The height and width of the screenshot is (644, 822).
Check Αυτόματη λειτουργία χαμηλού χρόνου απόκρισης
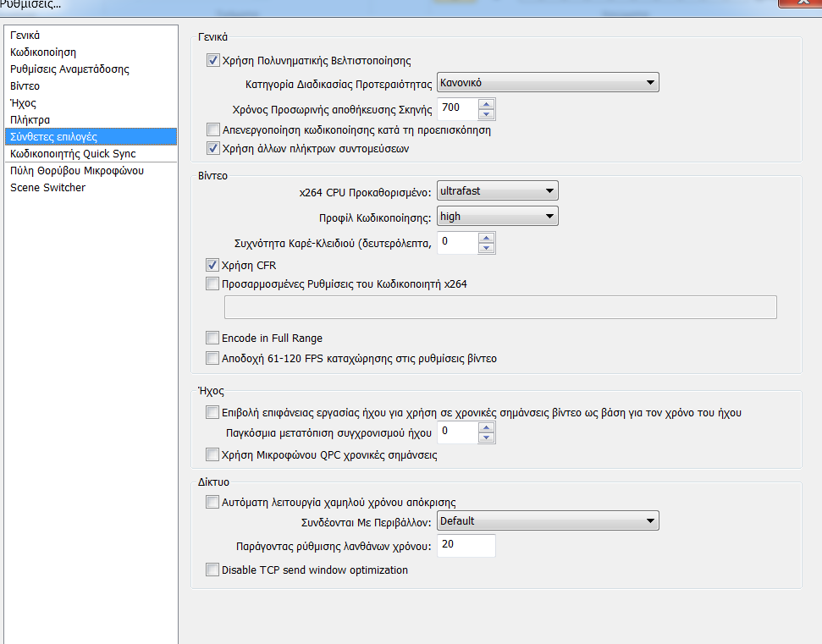212,502
